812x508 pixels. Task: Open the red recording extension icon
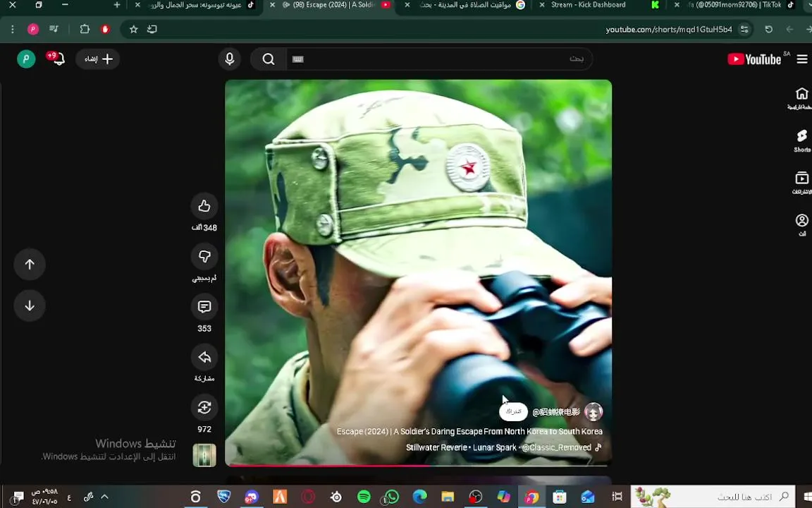click(x=105, y=30)
